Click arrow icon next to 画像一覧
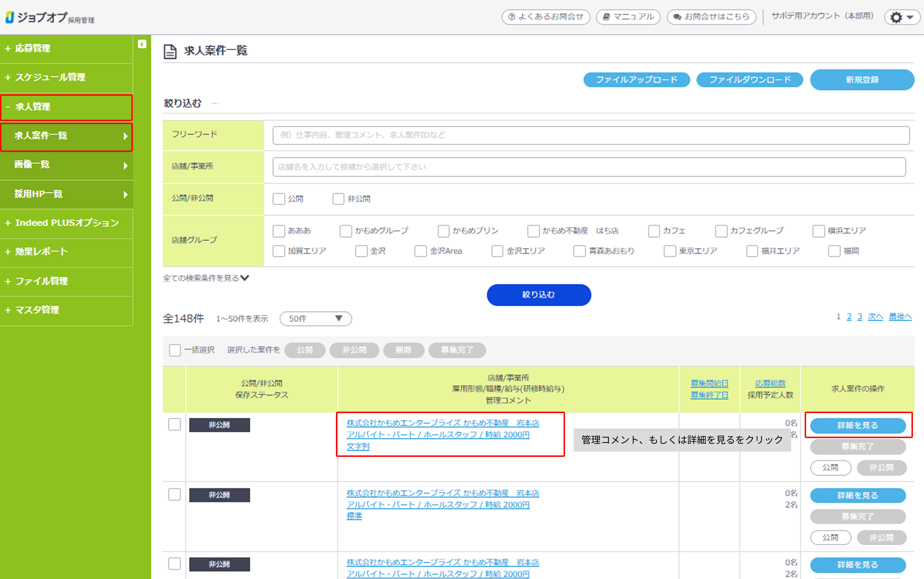The image size is (924, 579). click(125, 165)
